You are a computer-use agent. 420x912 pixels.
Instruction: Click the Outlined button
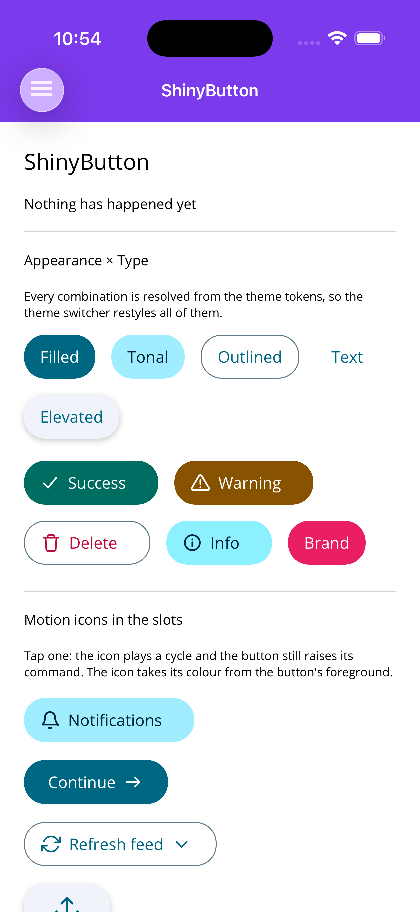pos(250,357)
